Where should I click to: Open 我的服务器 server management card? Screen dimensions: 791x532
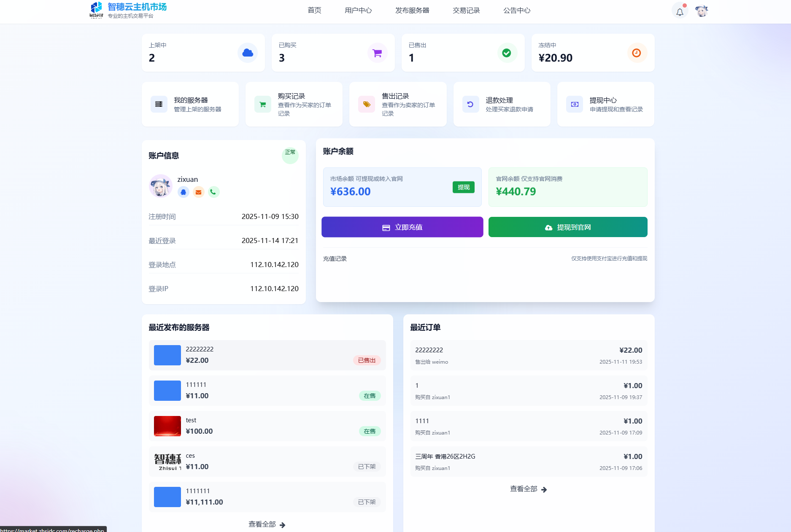click(x=190, y=104)
